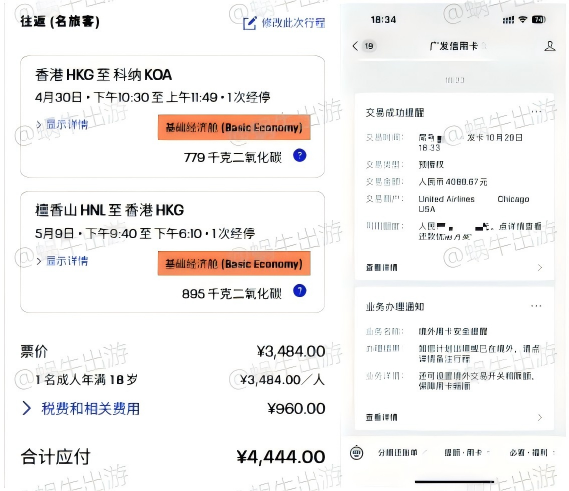Click the 广发信用卡 chat title

pos(454,46)
